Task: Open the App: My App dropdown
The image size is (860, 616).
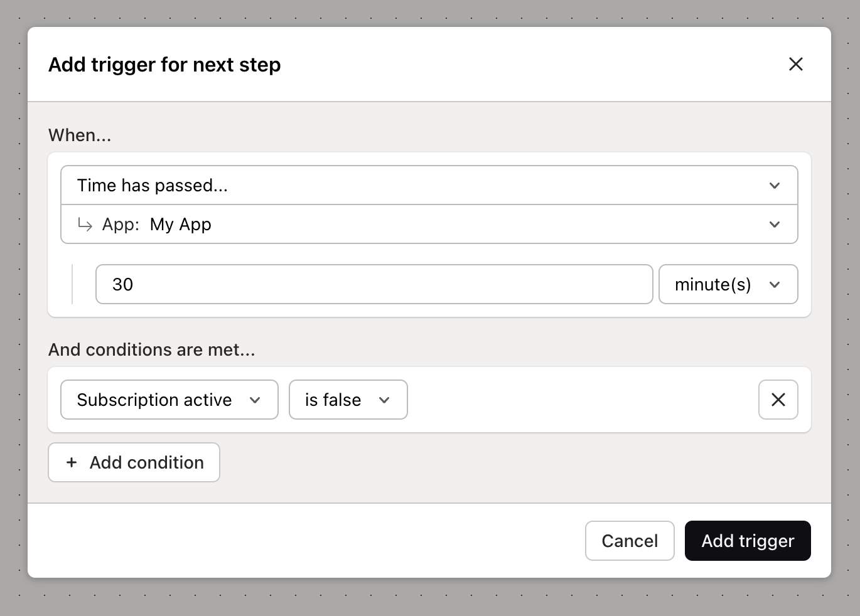Action: tap(430, 224)
